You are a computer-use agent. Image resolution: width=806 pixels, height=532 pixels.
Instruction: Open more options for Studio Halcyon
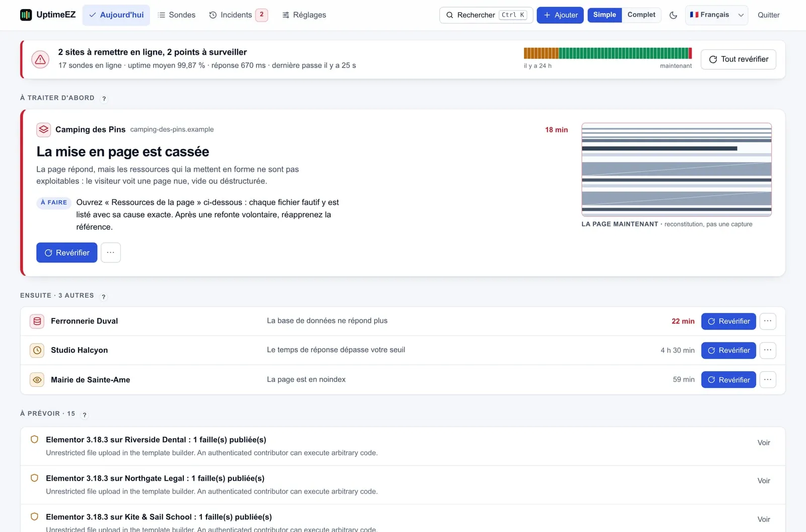click(768, 350)
